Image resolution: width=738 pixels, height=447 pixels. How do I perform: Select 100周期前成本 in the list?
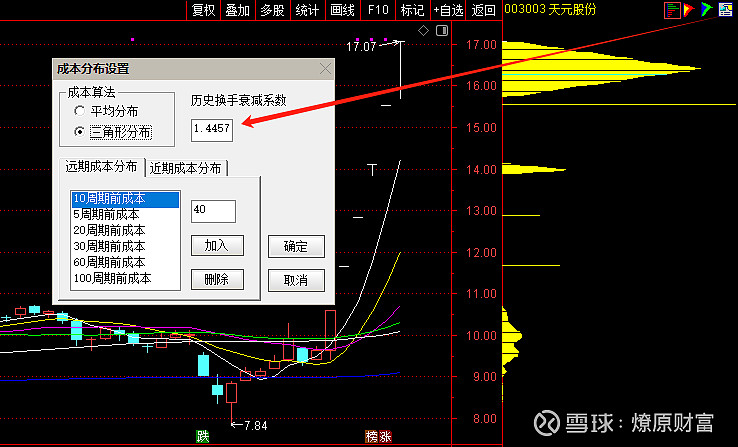(x=125, y=279)
